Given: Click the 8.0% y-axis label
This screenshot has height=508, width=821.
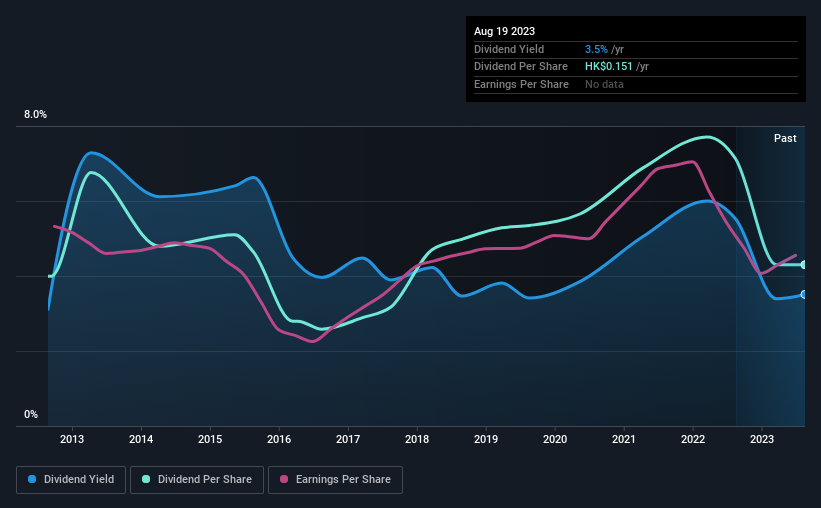Looking at the screenshot, I should [35, 115].
